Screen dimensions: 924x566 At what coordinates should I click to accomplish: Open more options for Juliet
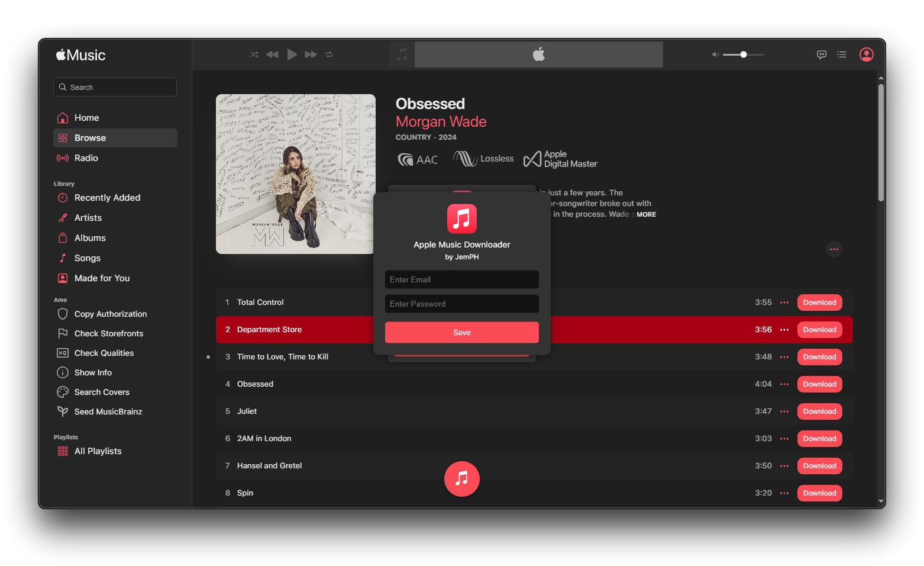tap(784, 411)
